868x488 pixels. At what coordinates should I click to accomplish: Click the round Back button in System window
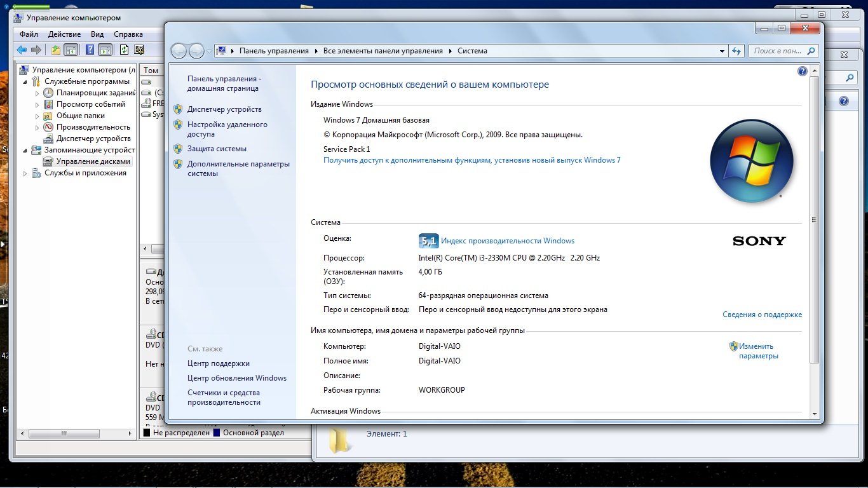(x=179, y=51)
